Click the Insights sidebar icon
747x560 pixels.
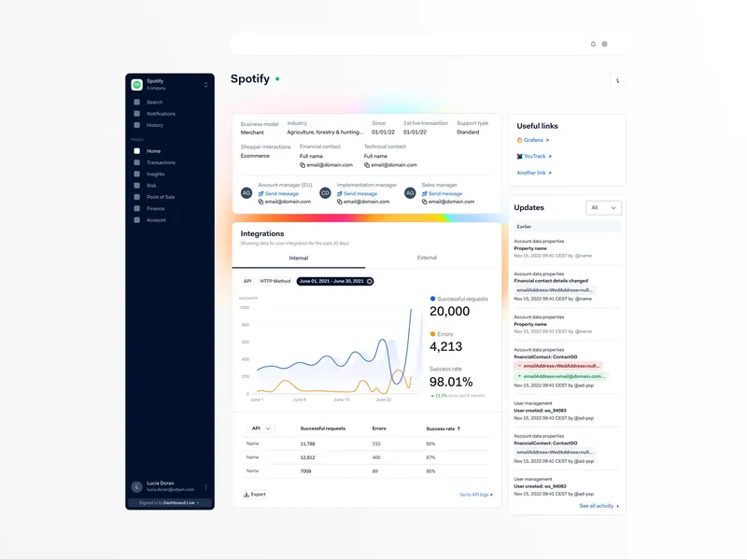click(136, 174)
